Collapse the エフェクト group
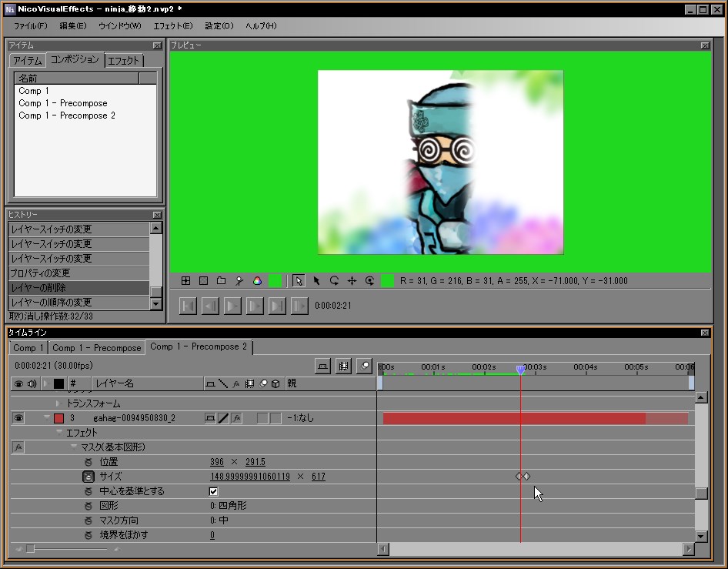The image size is (728, 569). click(59, 433)
